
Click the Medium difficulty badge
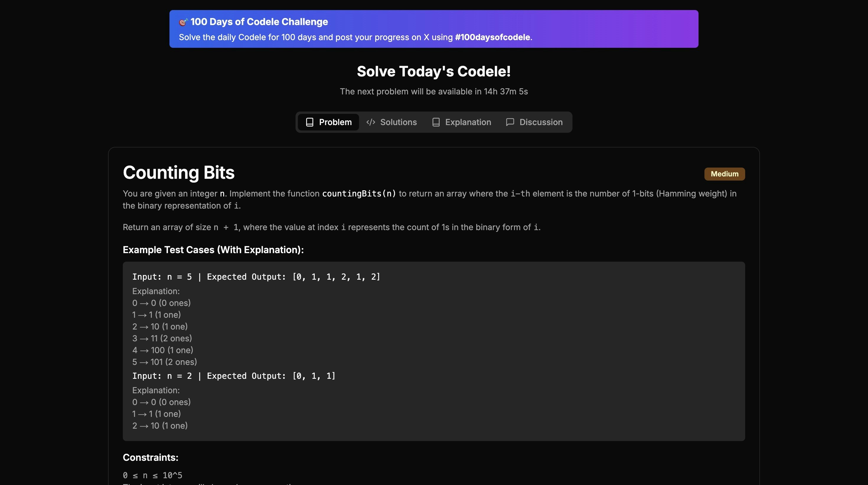[x=724, y=174]
